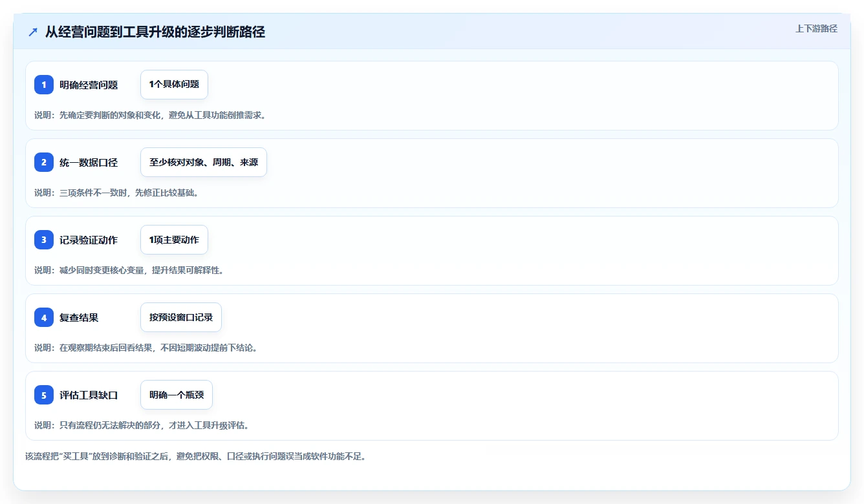Click the heading '从经营问题到工具升级的逐步判断路径'
This screenshot has height=504, width=864.
pyautogui.click(x=155, y=32)
